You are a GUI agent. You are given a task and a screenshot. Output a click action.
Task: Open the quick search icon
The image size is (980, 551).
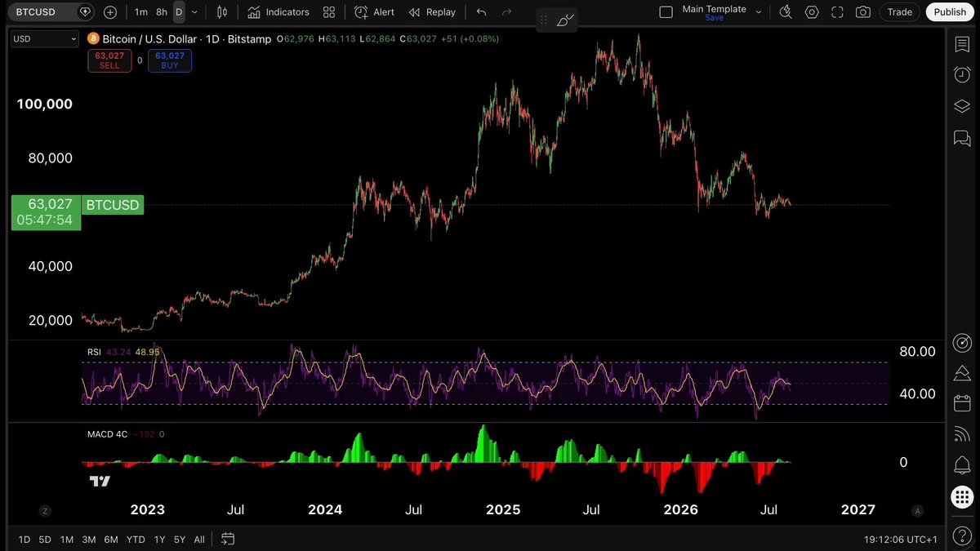pyautogui.click(x=786, y=12)
